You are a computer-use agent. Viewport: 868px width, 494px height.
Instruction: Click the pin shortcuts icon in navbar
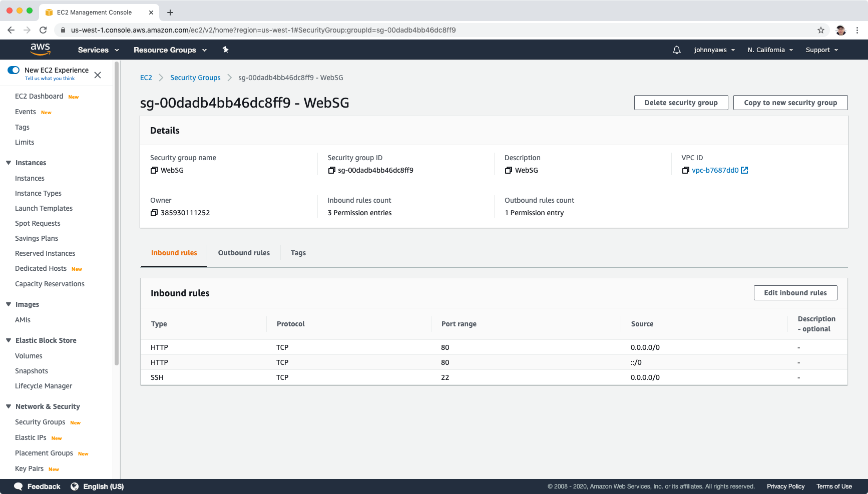225,50
